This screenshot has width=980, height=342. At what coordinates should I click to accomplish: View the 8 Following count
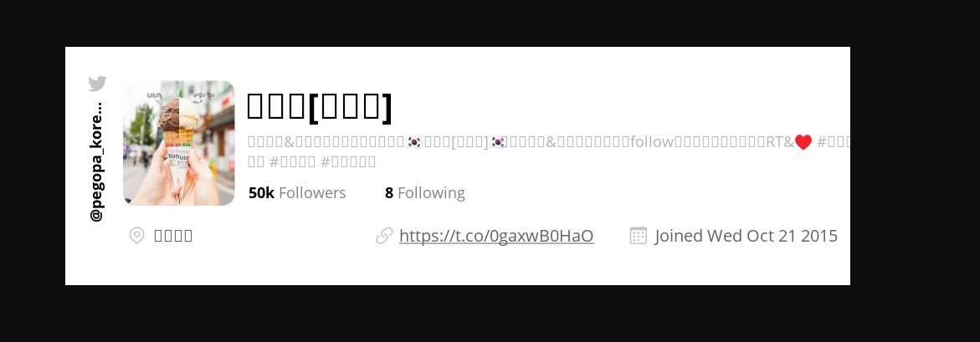pyautogui.click(x=425, y=193)
